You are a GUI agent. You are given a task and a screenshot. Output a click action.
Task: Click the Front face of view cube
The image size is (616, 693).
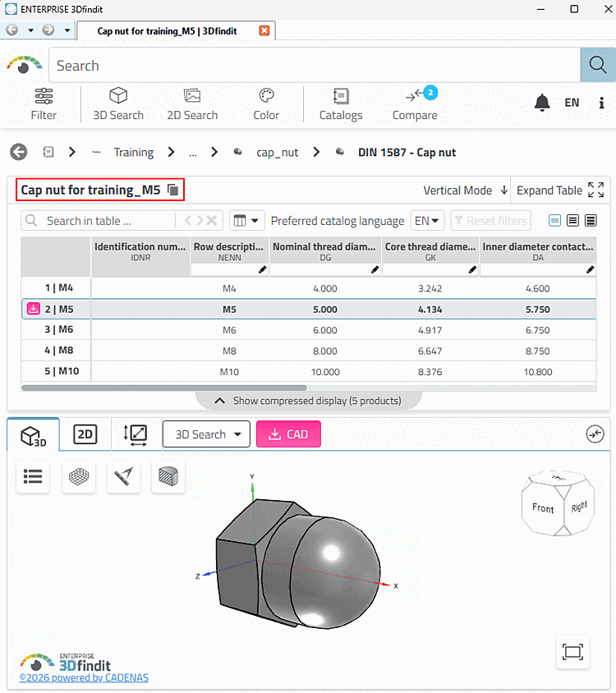coord(543,508)
